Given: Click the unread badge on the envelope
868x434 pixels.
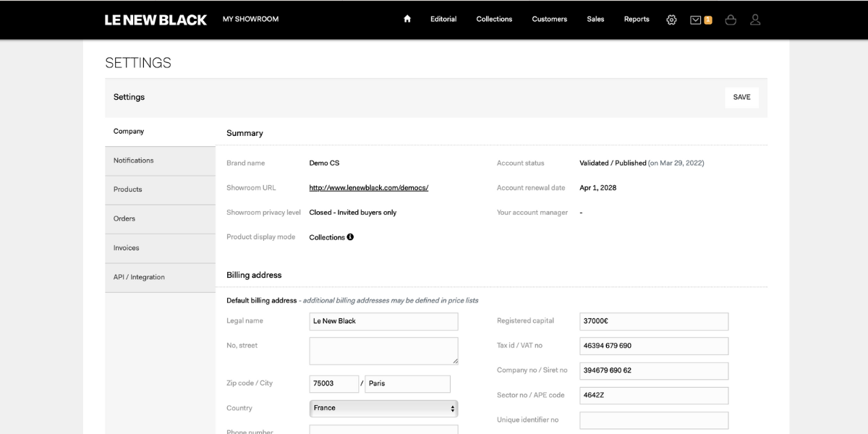Looking at the screenshot, I should click(x=708, y=20).
